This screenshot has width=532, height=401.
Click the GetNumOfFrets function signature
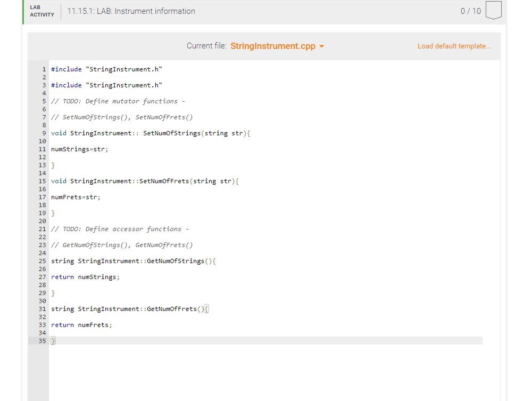(128, 308)
